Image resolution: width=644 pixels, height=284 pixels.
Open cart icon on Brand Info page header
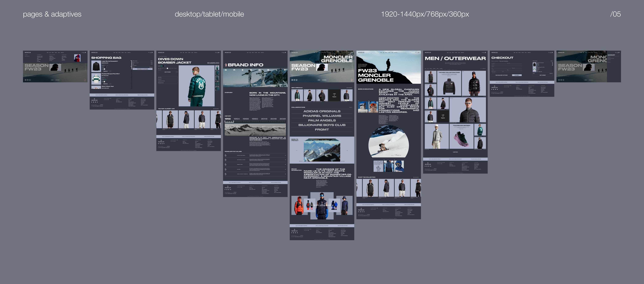tap(285, 52)
